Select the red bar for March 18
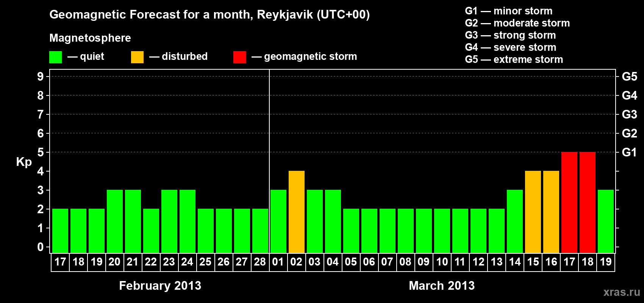The height and width of the screenshot is (303, 644). pos(588,203)
